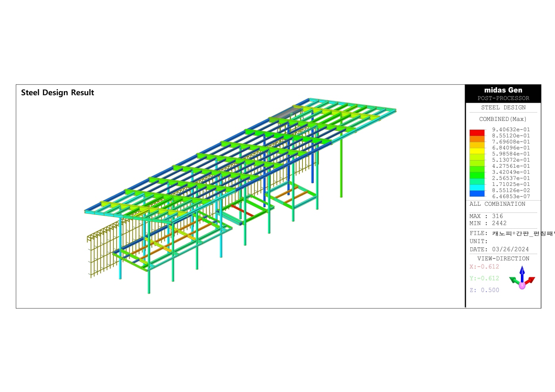The width and height of the screenshot is (555, 392).
Task: Click the DATE 03/26/2024 field
Action: [x=499, y=249]
